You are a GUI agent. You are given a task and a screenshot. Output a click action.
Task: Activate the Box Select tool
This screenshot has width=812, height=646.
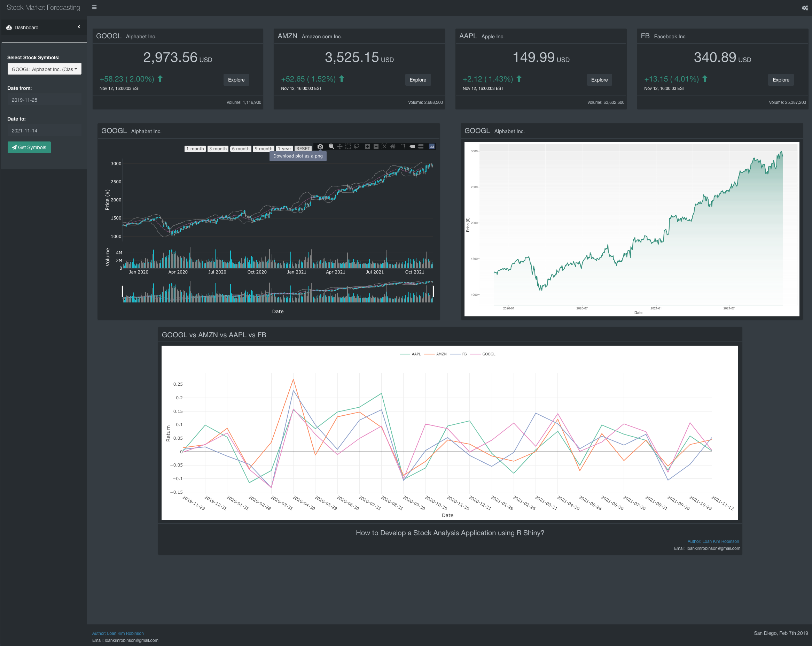pos(348,146)
